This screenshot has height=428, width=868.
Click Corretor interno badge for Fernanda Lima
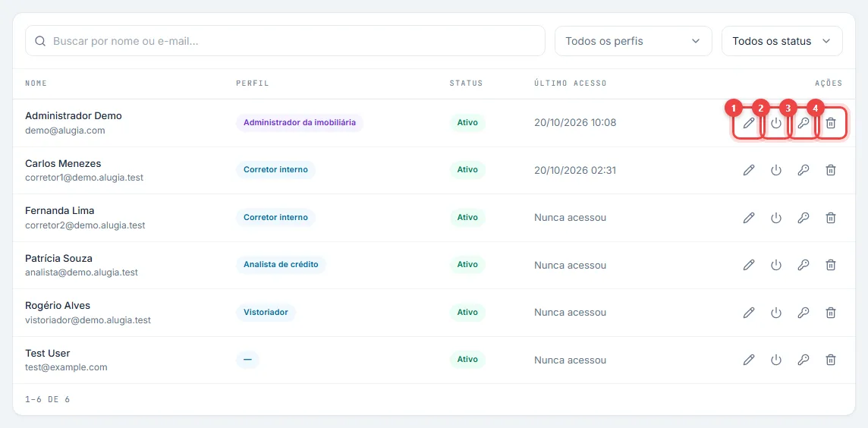[275, 218]
